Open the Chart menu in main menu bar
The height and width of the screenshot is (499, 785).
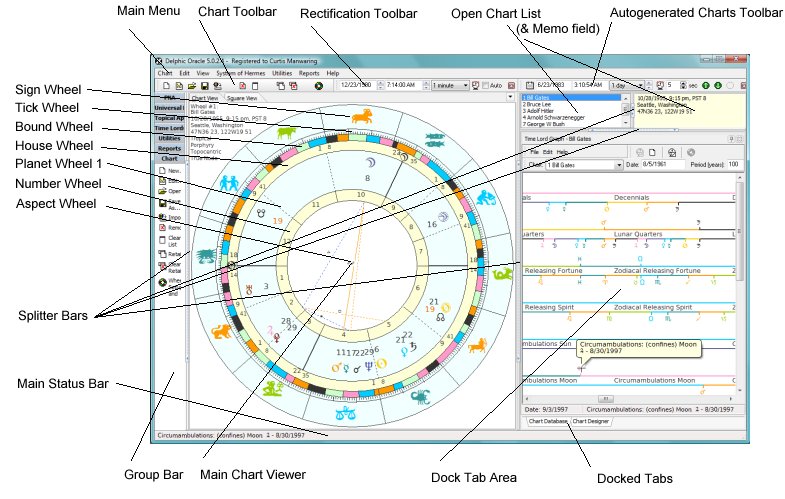[165, 73]
